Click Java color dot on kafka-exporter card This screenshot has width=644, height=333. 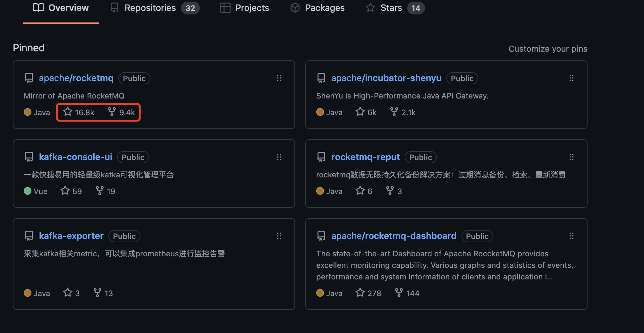click(x=28, y=293)
